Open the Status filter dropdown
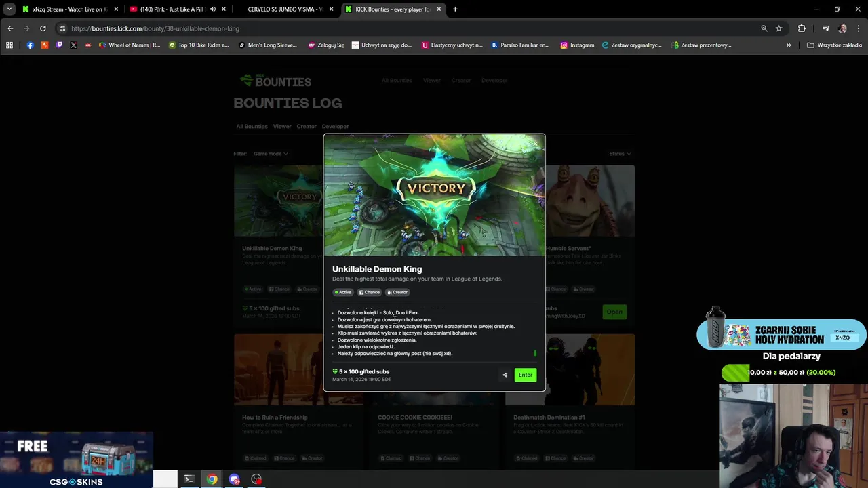This screenshot has height=488, width=868. [620, 154]
